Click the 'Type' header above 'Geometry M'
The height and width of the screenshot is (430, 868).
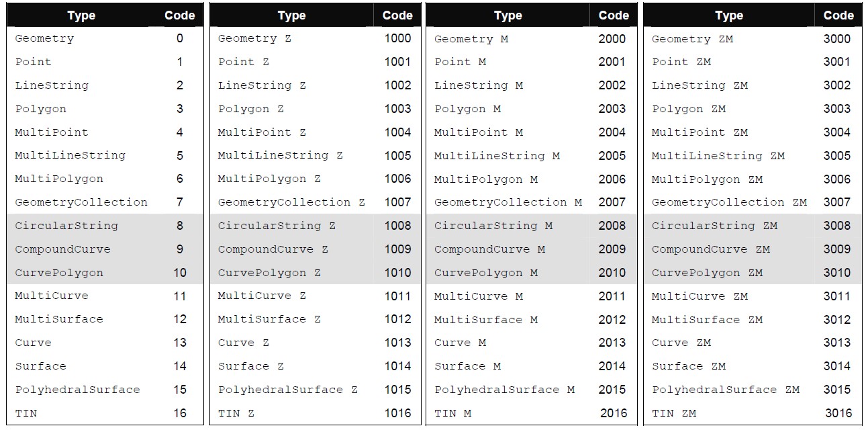click(508, 15)
